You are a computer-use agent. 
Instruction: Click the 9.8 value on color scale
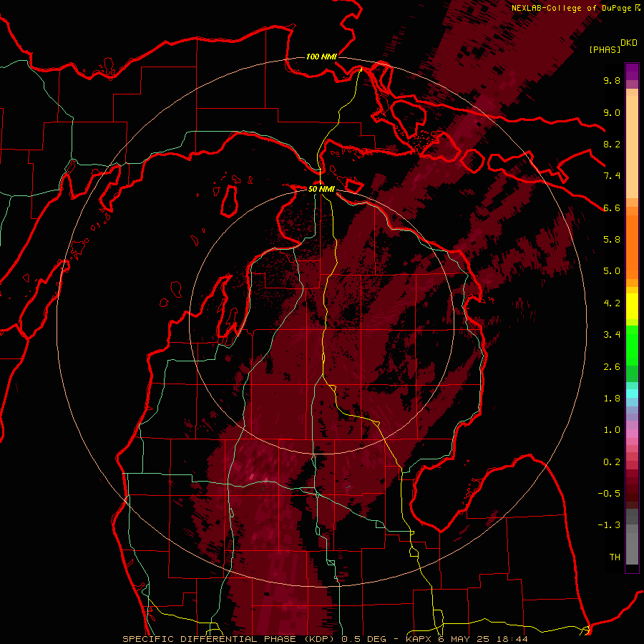(x=612, y=80)
